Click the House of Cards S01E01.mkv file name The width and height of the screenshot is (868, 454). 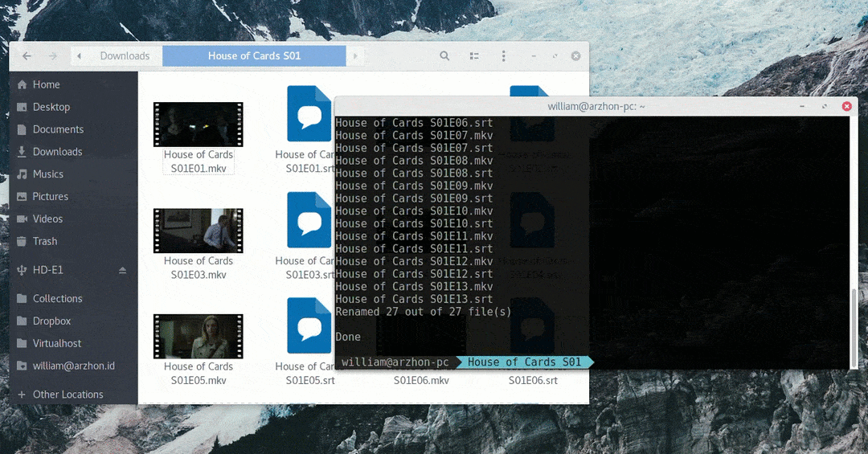[x=199, y=162]
